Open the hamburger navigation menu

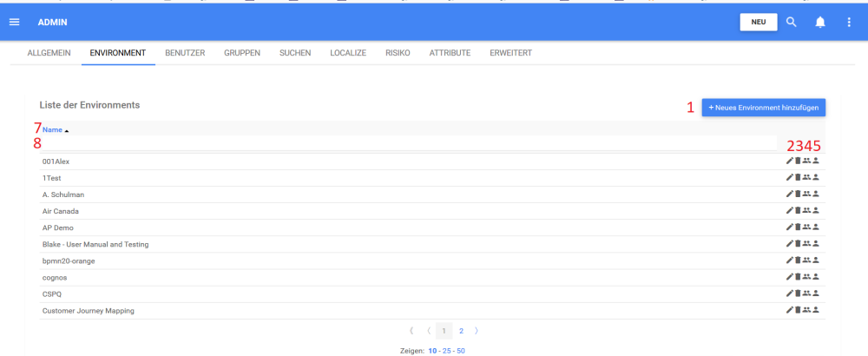15,23
